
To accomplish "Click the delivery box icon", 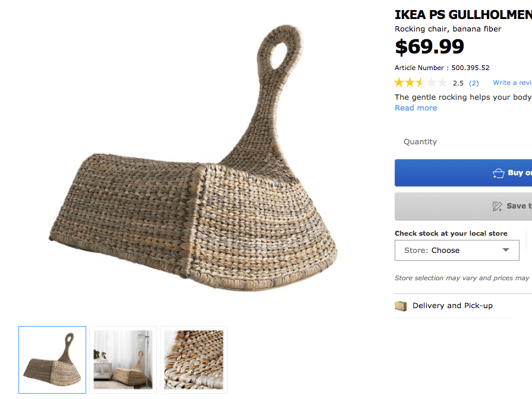I will pyautogui.click(x=401, y=306).
